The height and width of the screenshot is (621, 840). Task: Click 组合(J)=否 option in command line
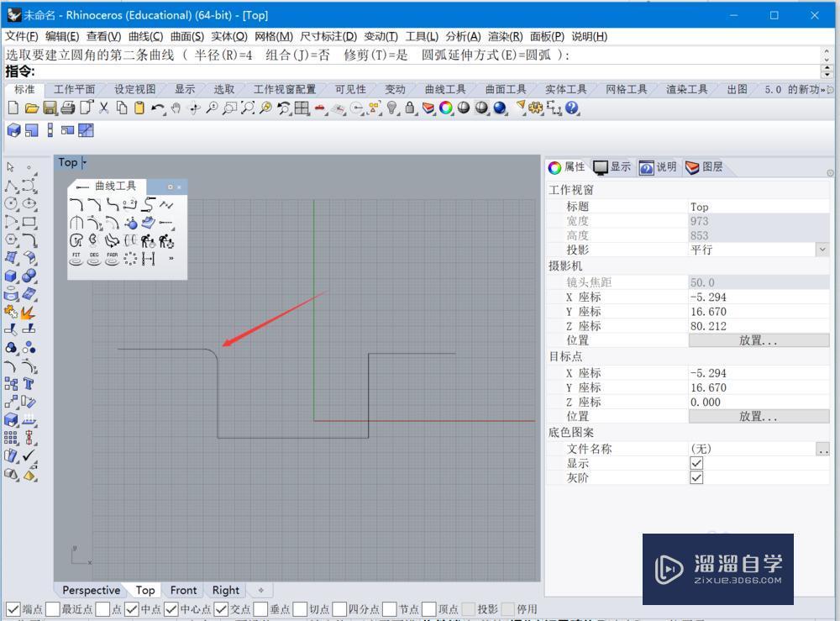click(297, 55)
